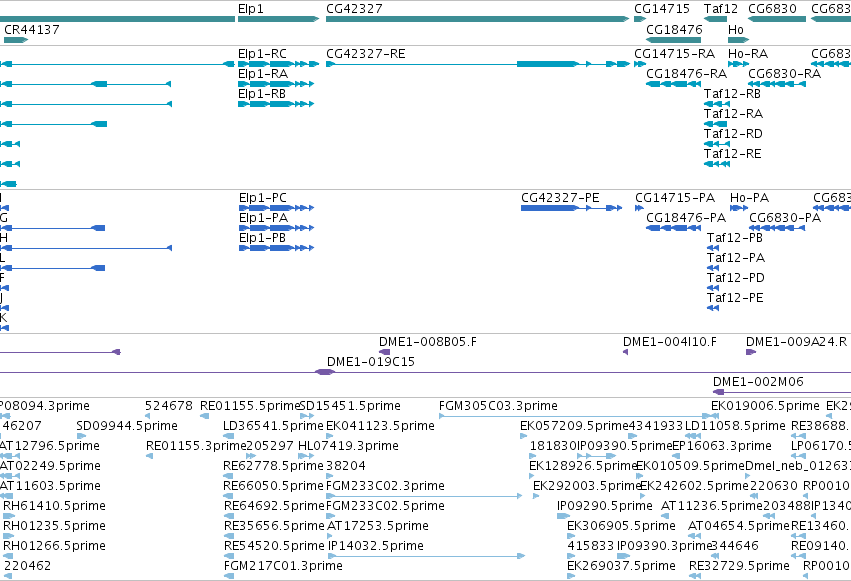Click transcript CG42327-RE
Viewport: 851px width, 581px height.
tap(478, 64)
